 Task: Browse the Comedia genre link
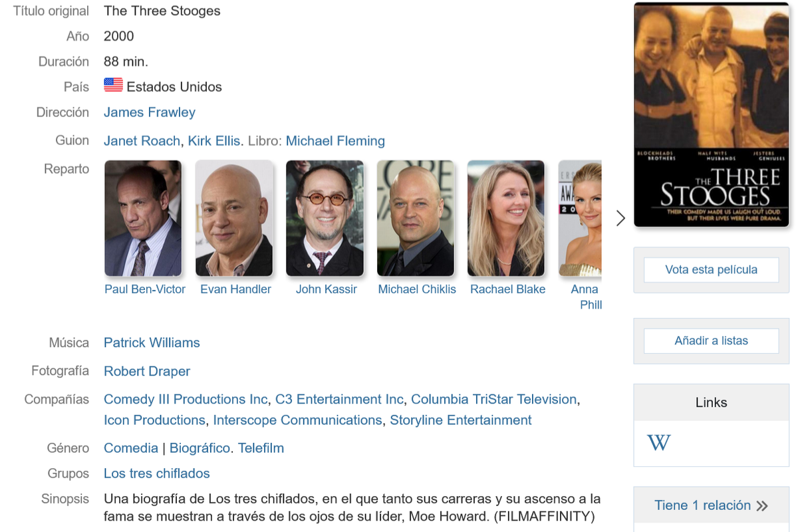pyautogui.click(x=131, y=448)
